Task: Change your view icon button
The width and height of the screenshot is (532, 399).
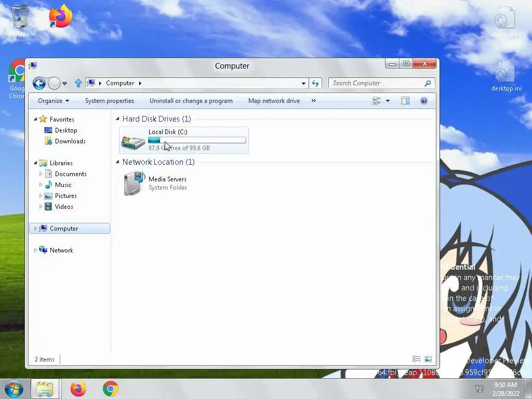Action: pyautogui.click(x=377, y=101)
